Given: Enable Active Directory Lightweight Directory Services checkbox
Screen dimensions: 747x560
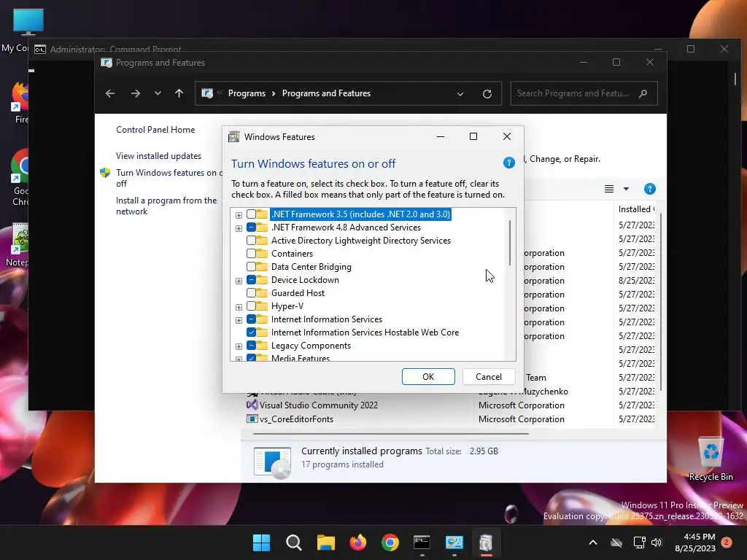Looking at the screenshot, I should [x=251, y=241].
